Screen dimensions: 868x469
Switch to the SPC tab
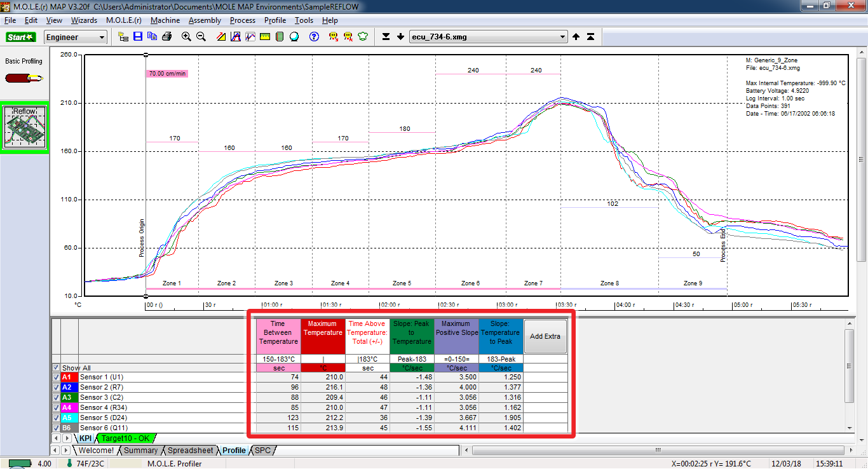point(262,451)
